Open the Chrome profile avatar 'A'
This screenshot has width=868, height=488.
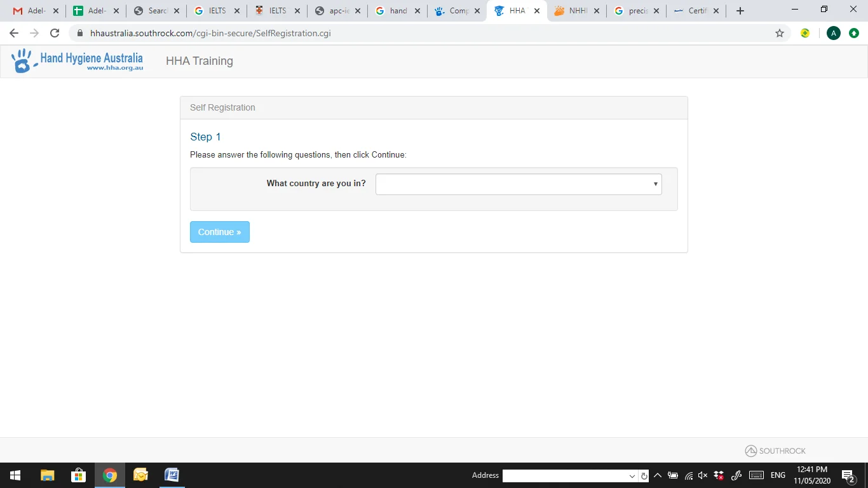tap(834, 33)
